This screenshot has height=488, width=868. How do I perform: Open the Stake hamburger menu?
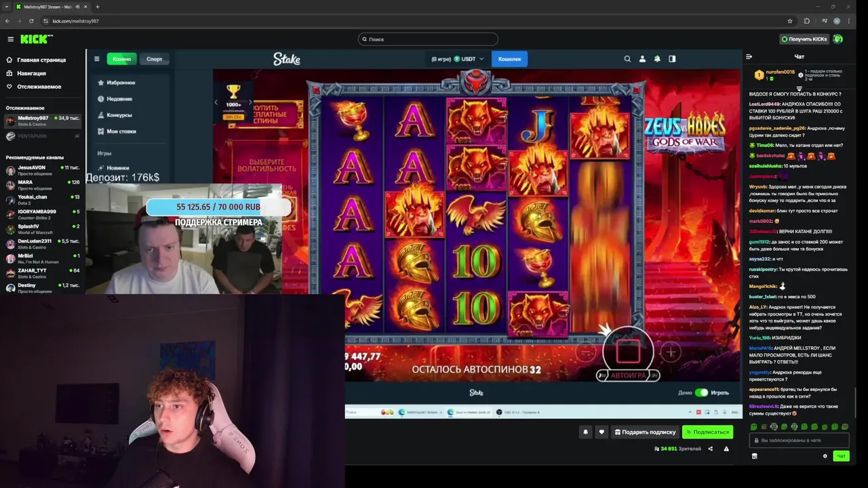pos(97,59)
